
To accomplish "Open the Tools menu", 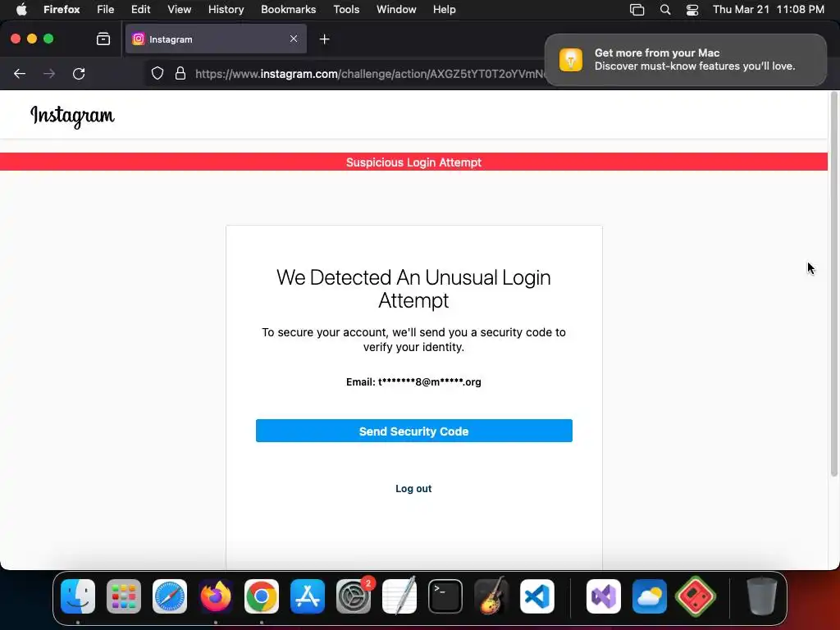I will pyautogui.click(x=346, y=10).
